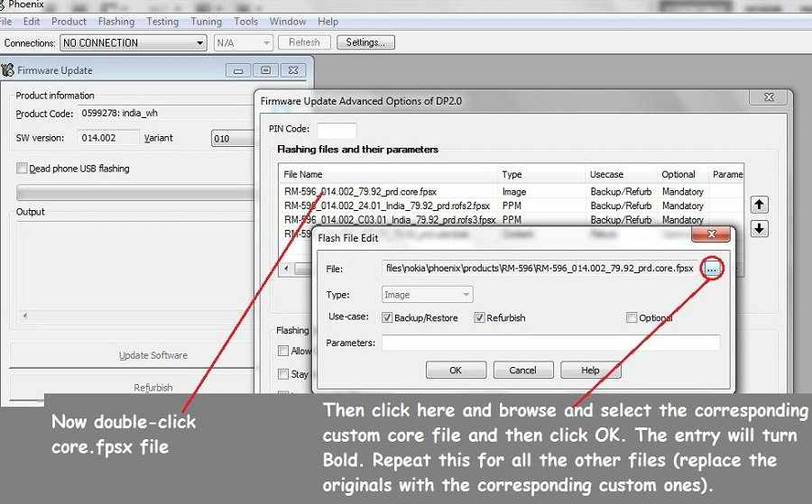Viewport: 812px width, 504px height.
Task: Click the Type column header
Action: click(x=541, y=174)
